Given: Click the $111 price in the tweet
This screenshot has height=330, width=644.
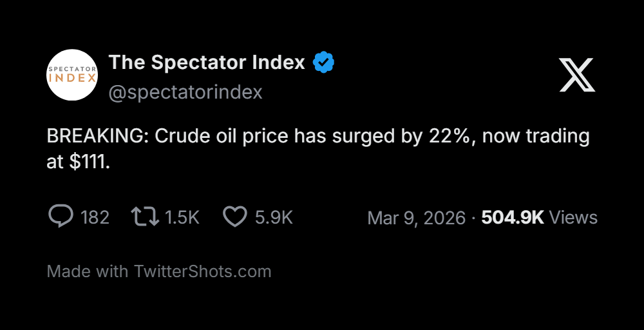Looking at the screenshot, I should (90, 162).
